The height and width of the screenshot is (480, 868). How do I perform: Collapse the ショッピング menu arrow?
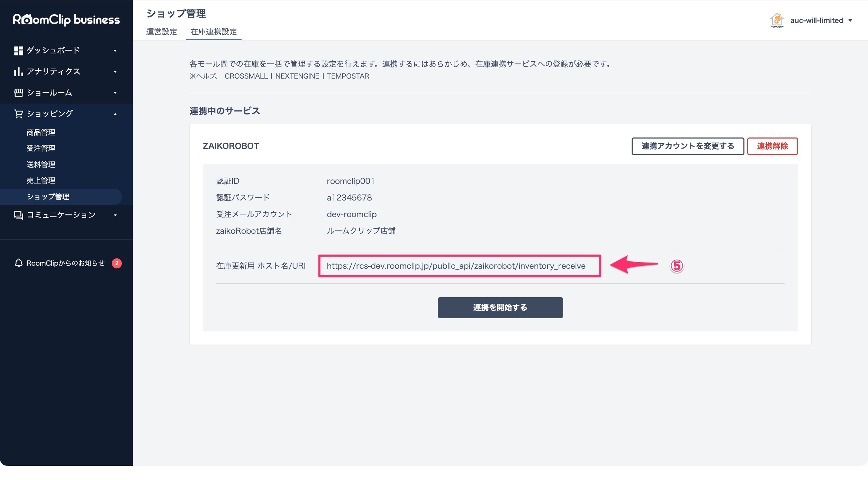[115, 114]
